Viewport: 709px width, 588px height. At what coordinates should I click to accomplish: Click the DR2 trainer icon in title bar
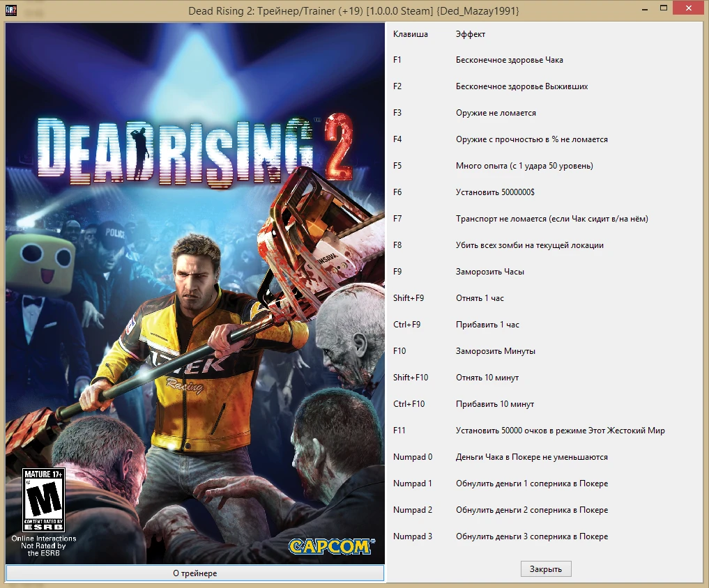click(11, 9)
